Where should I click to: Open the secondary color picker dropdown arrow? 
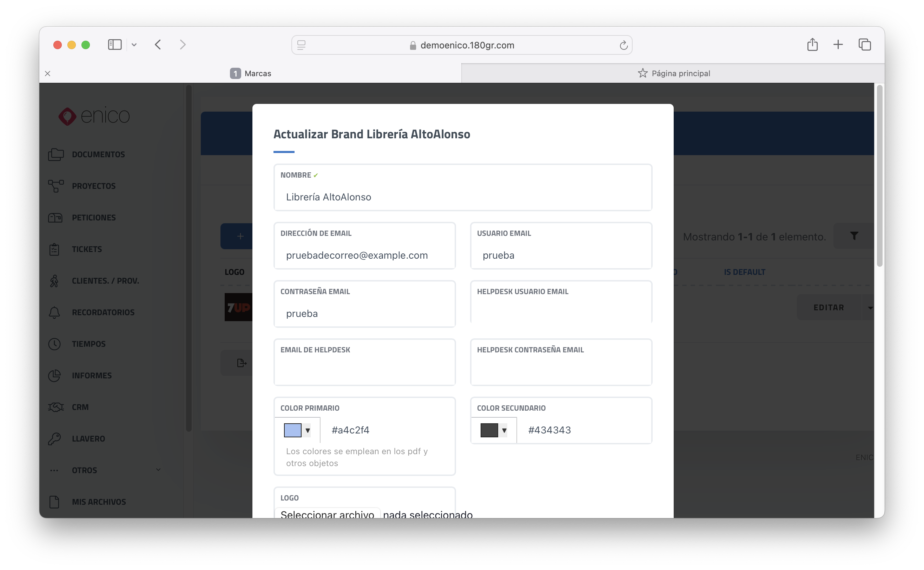tap(504, 430)
